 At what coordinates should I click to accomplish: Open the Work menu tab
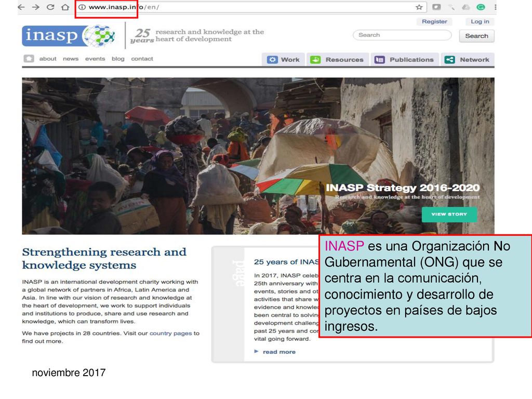pyautogui.click(x=283, y=60)
